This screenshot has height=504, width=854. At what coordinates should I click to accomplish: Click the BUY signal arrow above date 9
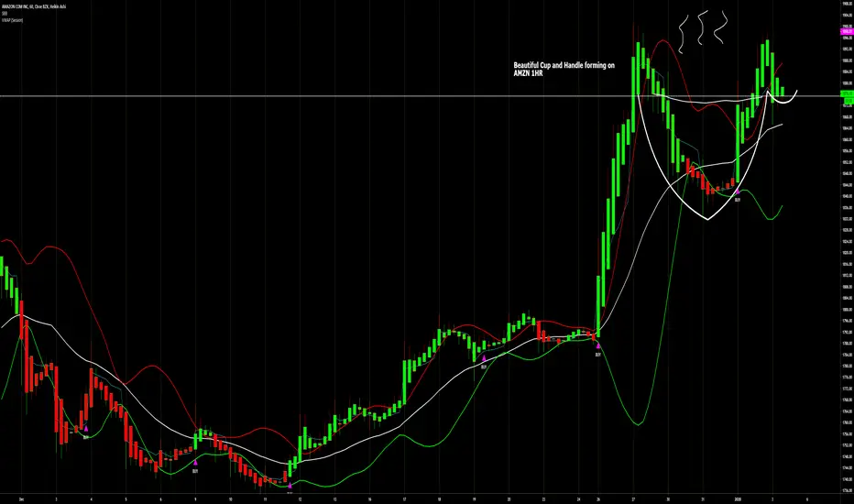(195, 463)
